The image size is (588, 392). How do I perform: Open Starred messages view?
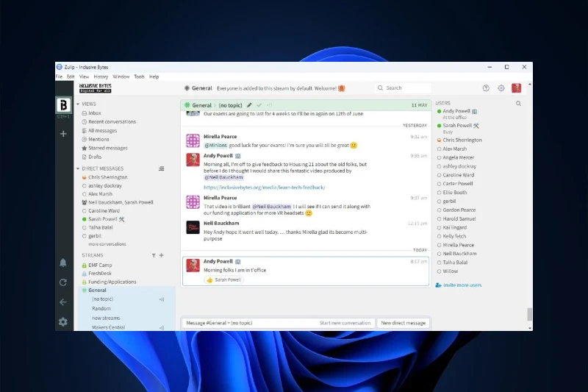pyautogui.click(x=107, y=148)
